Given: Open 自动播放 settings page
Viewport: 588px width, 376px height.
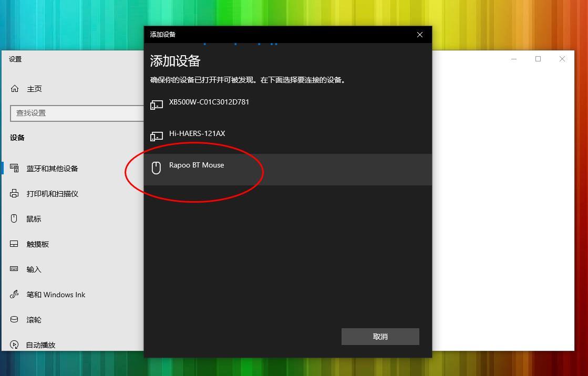Looking at the screenshot, I should (40, 345).
